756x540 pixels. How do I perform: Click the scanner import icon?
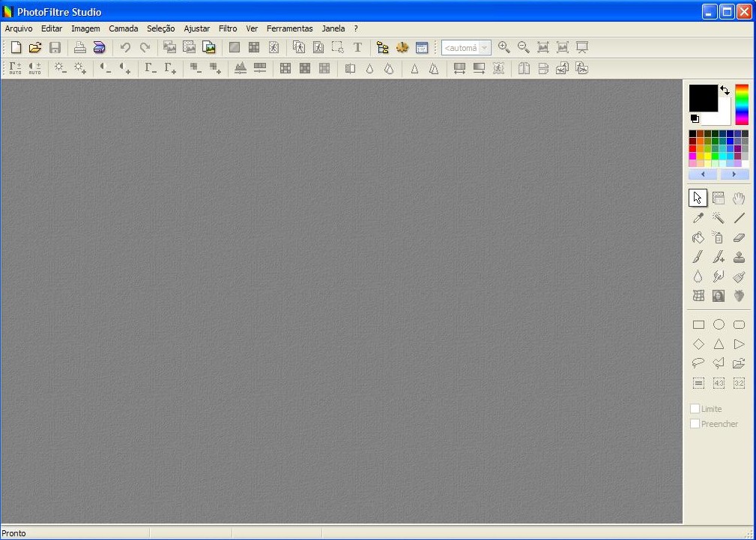point(100,47)
